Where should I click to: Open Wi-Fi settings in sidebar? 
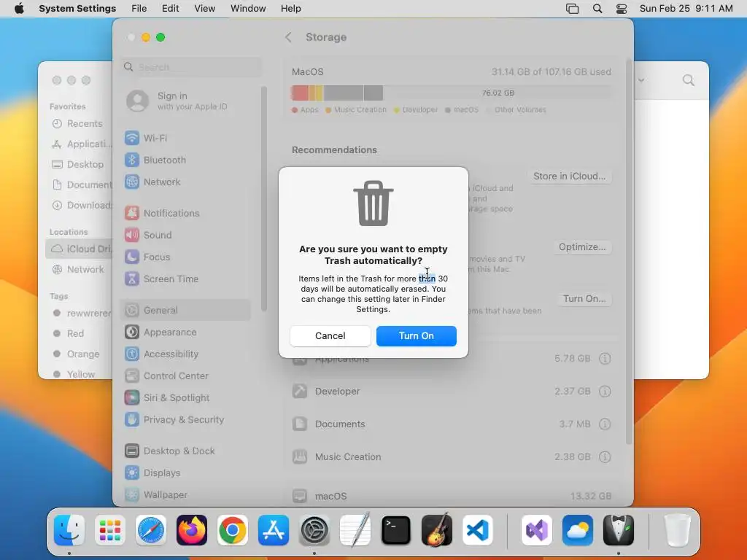(186, 138)
